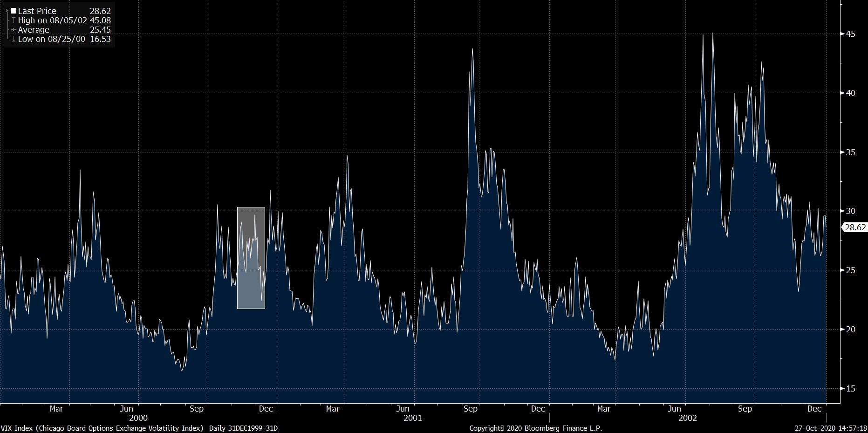The image size is (868, 433).
Task: Select the 2001 year label on timeline
Action: click(412, 418)
